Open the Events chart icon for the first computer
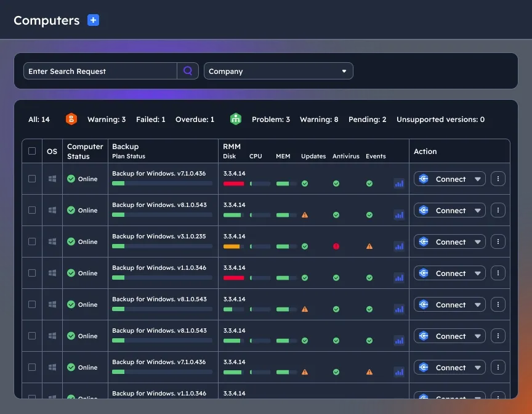532x414 pixels. [399, 183]
